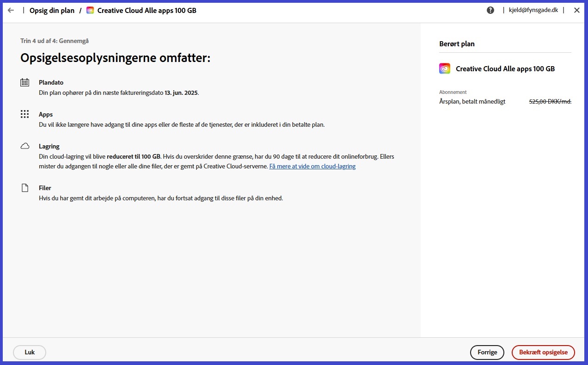Click the 'Plandato' label
Screen dimensions: 588x365
(x=51, y=82)
